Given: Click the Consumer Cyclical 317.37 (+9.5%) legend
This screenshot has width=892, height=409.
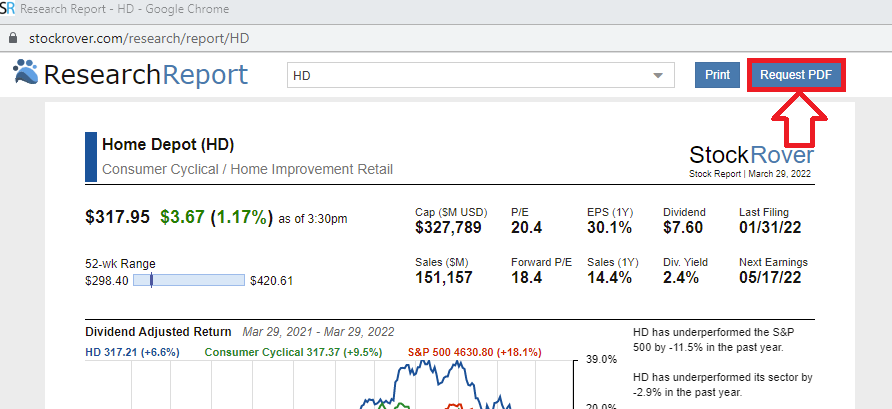Looking at the screenshot, I should (x=294, y=353).
